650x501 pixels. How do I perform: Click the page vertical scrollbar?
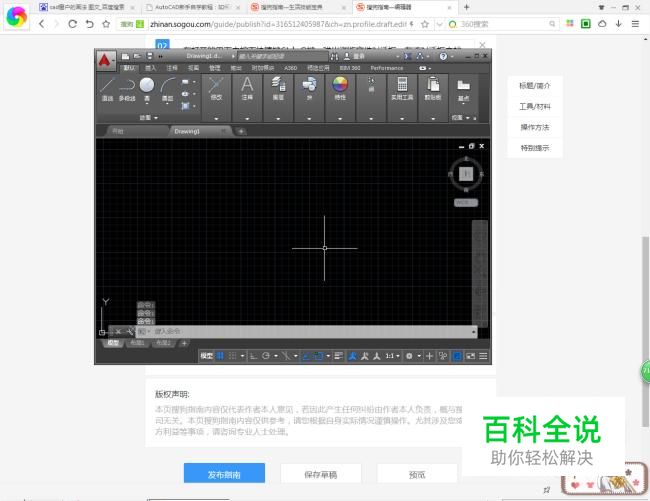(645, 331)
